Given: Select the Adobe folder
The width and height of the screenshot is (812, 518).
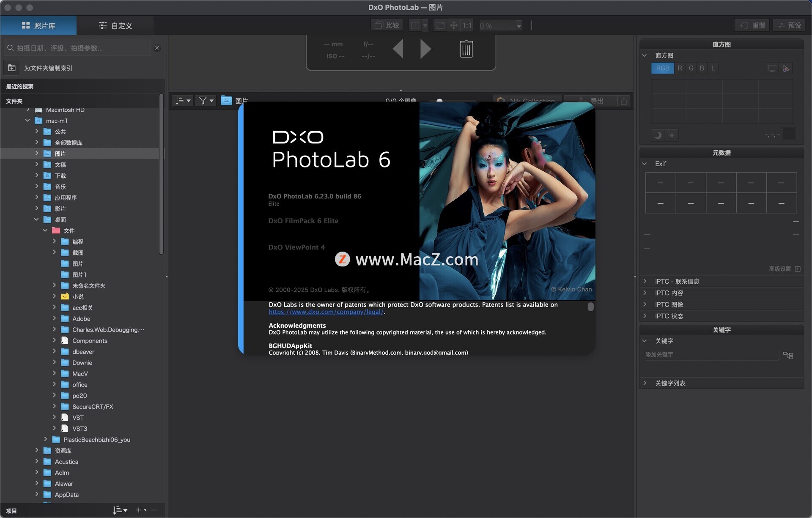Looking at the screenshot, I should pyautogui.click(x=81, y=318).
